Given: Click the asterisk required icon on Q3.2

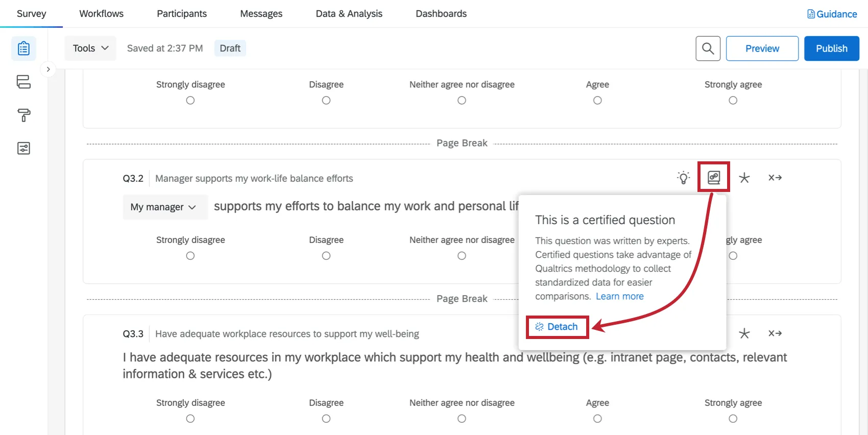Looking at the screenshot, I should tap(744, 178).
